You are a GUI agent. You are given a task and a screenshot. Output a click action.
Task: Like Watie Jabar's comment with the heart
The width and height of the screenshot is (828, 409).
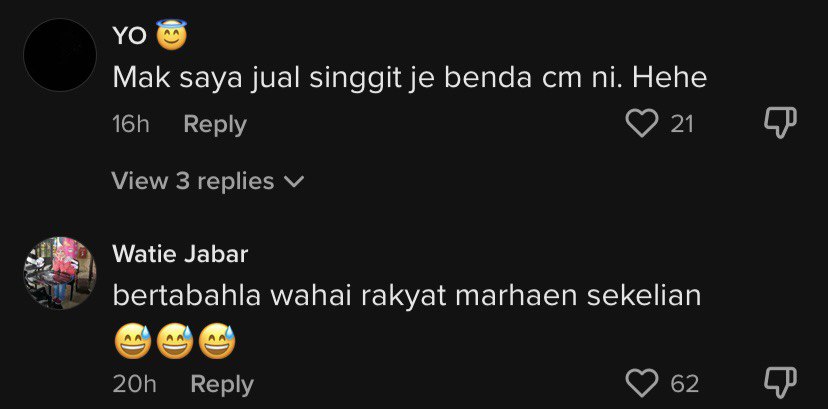click(x=642, y=383)
